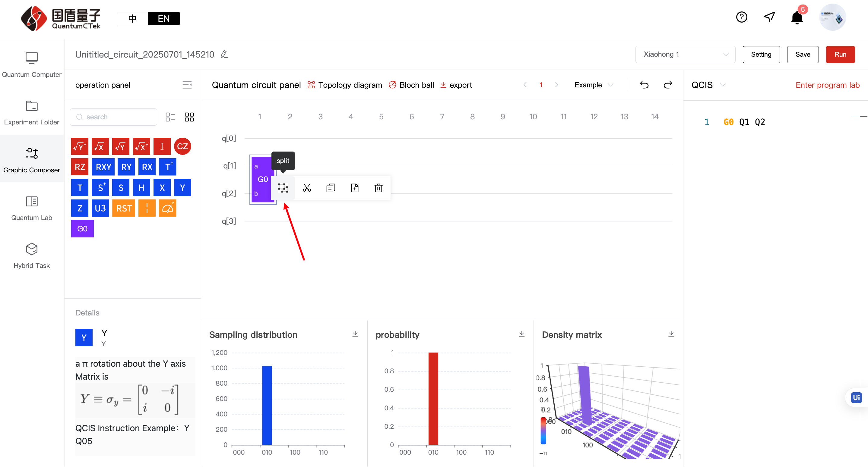Select the barrier gate icon
Image resolution: width=868 pixels, height=467 pixels.
click(147, 208)
